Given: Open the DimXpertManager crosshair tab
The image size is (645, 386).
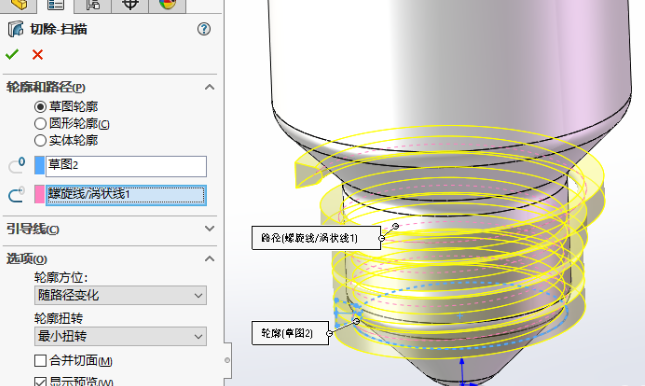Looking at the screenshot, I should tap(130, 5).
